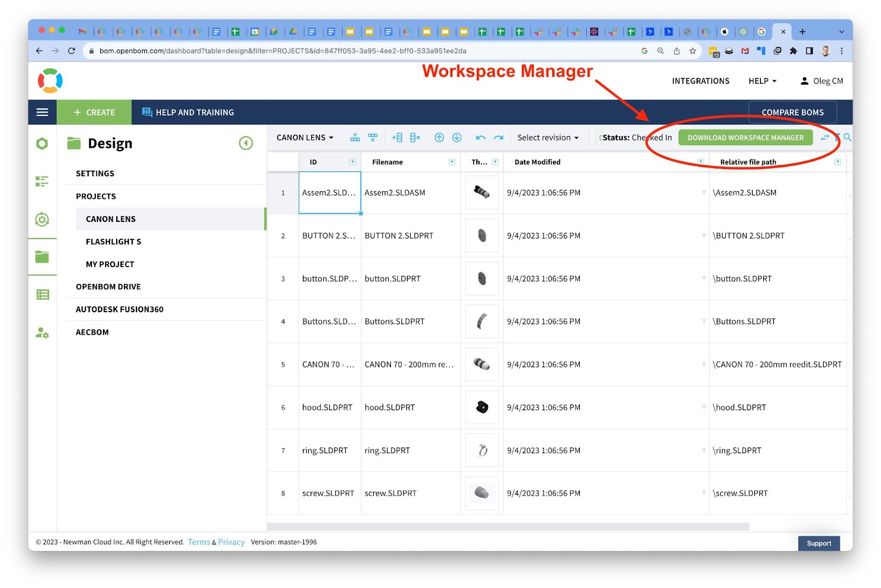Open the Oleg CM user account menu
The width and height of the screenshot is (881, 588).
pos(822,81)
